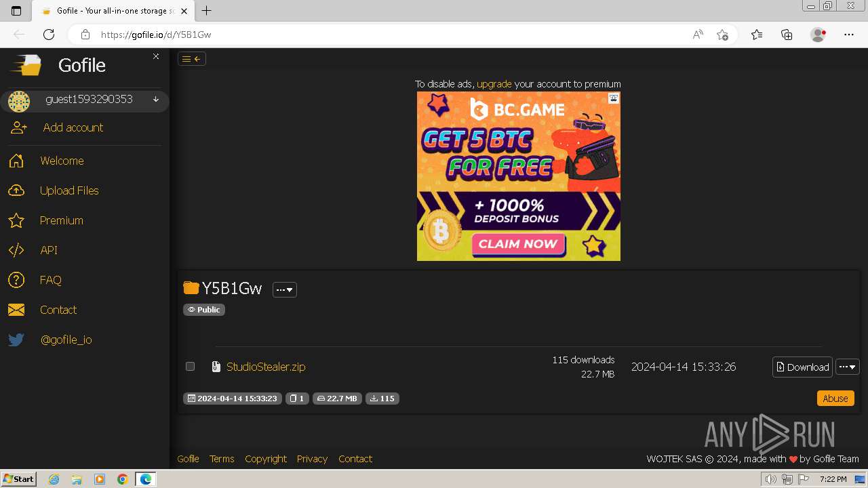Click the Upload Files cloud icon

pyautogui.click(x=16, y=190)
